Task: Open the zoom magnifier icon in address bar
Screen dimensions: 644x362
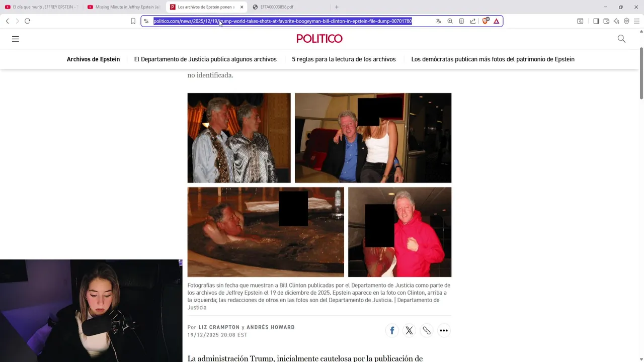Action: tap(450, 21)
